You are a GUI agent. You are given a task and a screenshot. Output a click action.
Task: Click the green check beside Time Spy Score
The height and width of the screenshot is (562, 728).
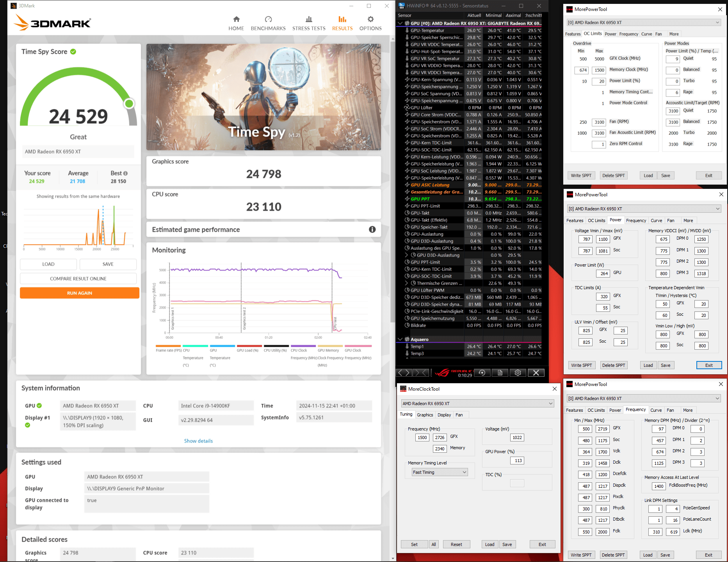[x=73, y=52]
